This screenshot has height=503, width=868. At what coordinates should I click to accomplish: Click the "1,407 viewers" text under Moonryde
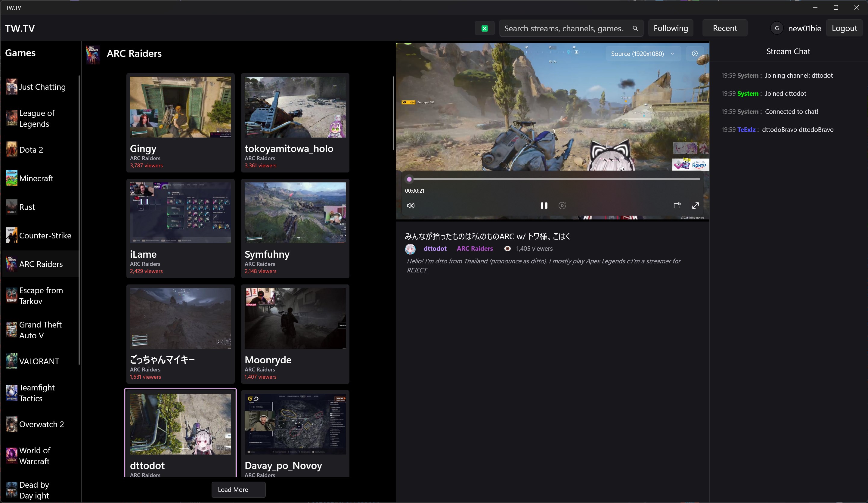[x=260, y=377]
